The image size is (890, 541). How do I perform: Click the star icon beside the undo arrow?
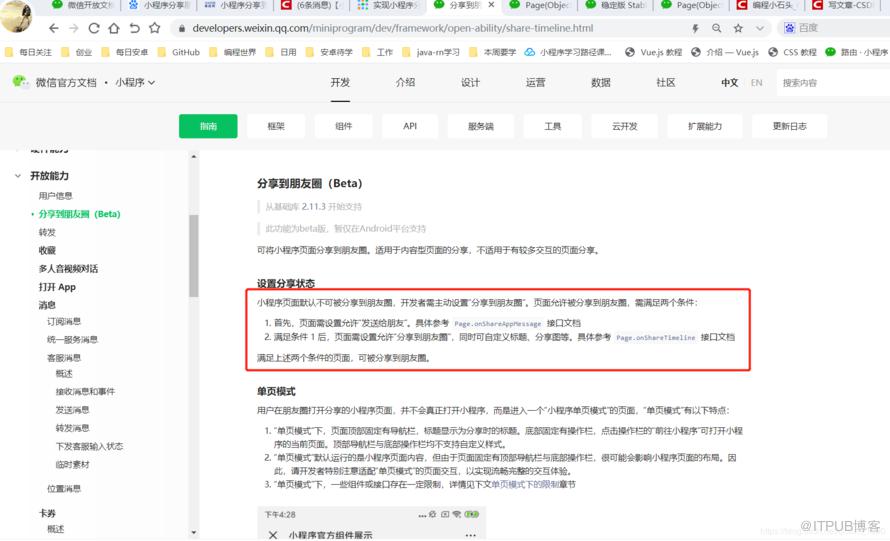(x=154, y=28)
